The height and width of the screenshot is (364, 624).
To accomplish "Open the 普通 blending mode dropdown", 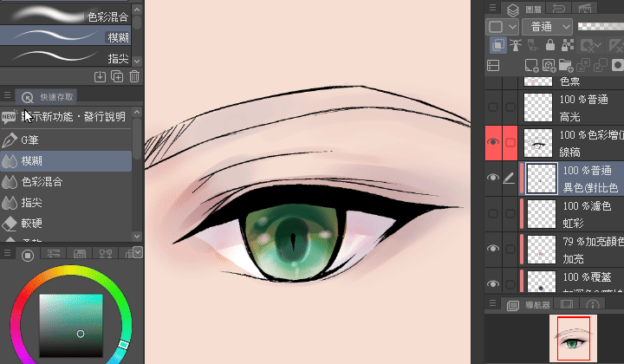I will click(x=547, y=27).
